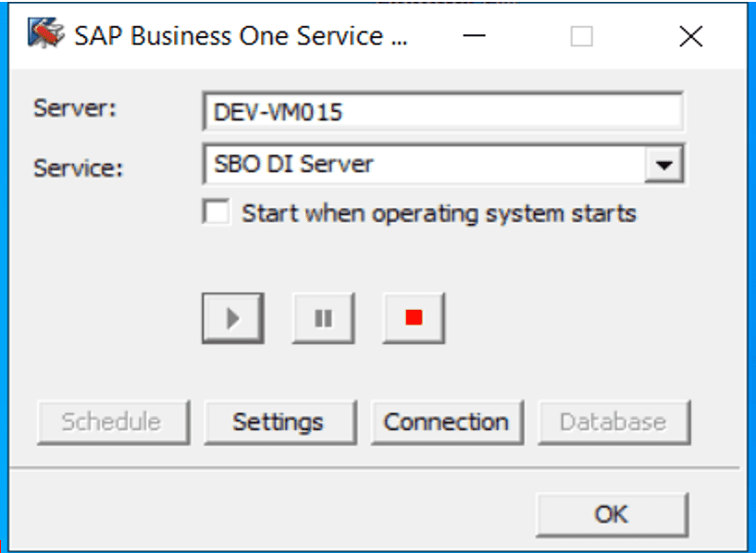
Task: Click the SAP Business One title bar icon
Action: pyautogui.click(x=44, y=36)
